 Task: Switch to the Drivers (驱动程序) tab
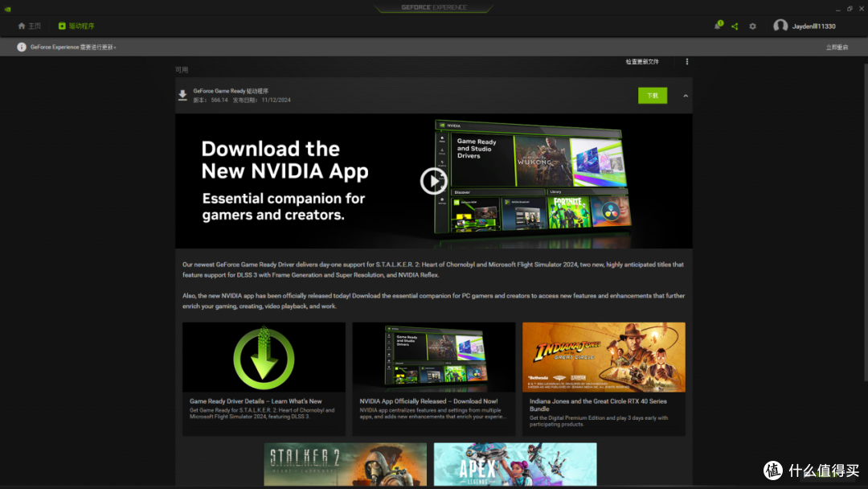76,26
